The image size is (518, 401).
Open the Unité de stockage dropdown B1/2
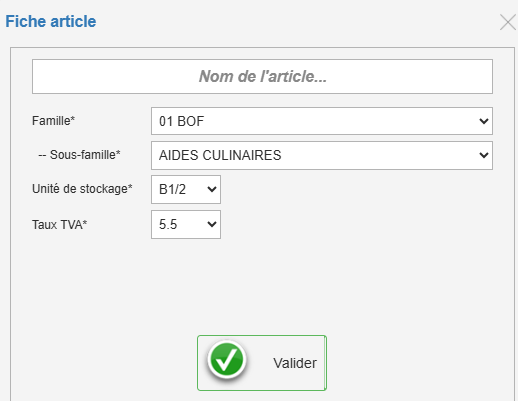(186, 189)
